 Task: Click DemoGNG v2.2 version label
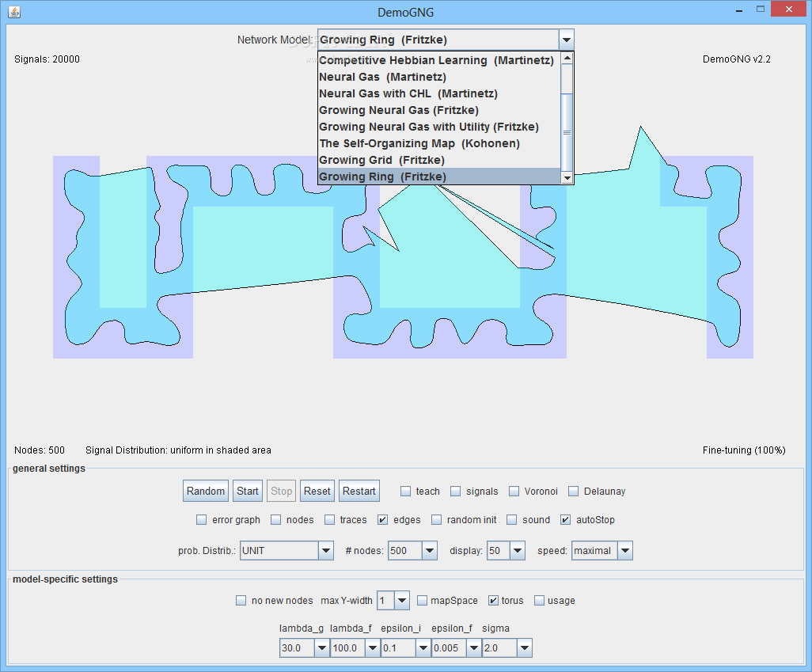736,59
